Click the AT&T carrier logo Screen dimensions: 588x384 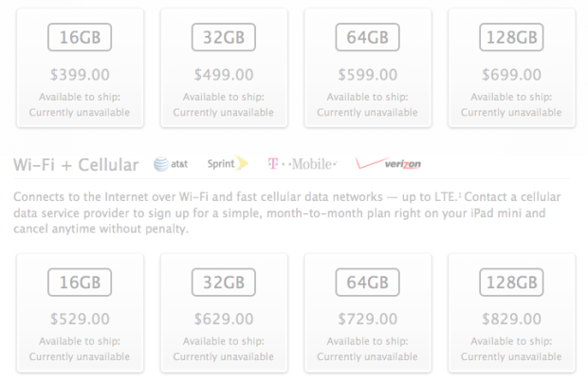[x=171, y=164]
